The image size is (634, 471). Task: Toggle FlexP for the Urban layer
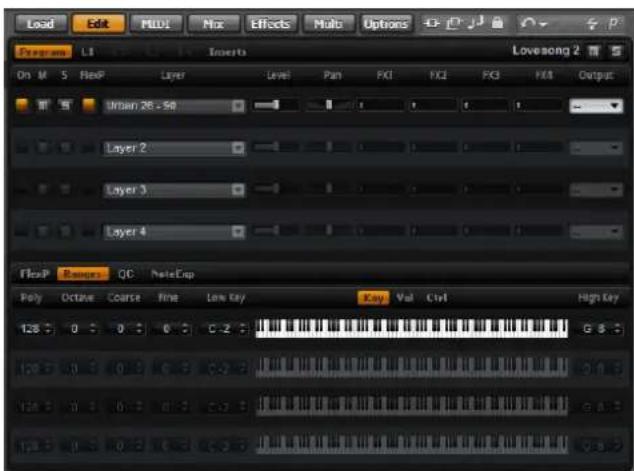click(x=89, y=105)
